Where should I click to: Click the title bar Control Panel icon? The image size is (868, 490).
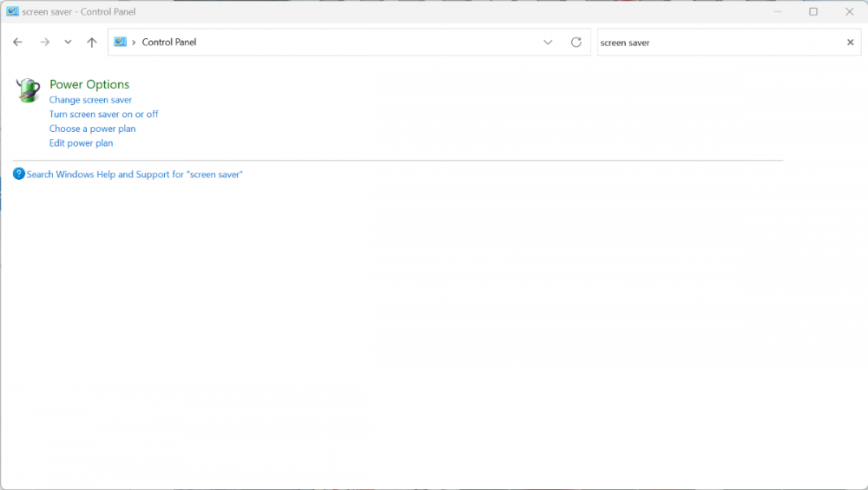[x=12, y=12]
